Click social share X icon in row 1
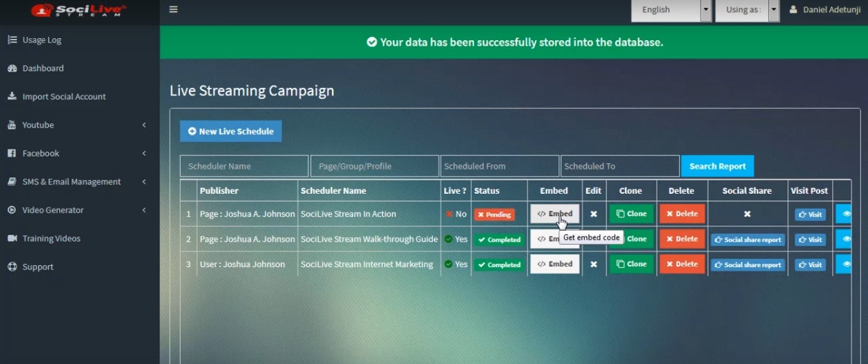 click(x=747, y=214)
